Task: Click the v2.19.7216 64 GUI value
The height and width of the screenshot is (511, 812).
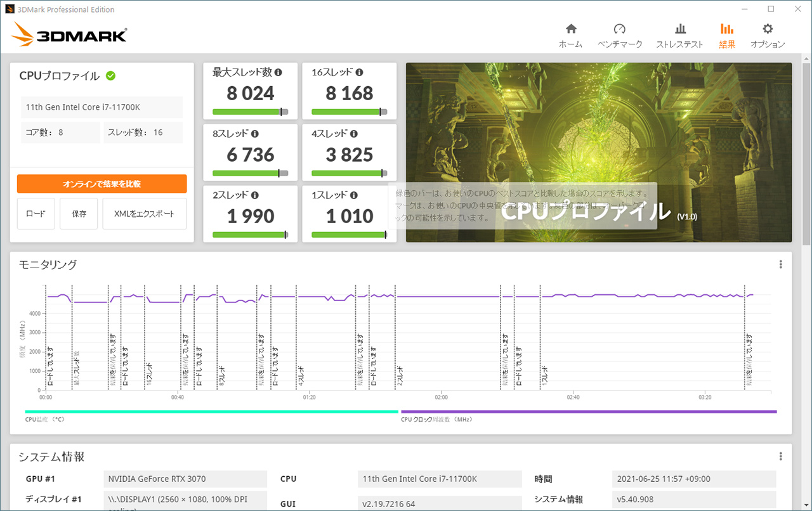Action: 440,503
